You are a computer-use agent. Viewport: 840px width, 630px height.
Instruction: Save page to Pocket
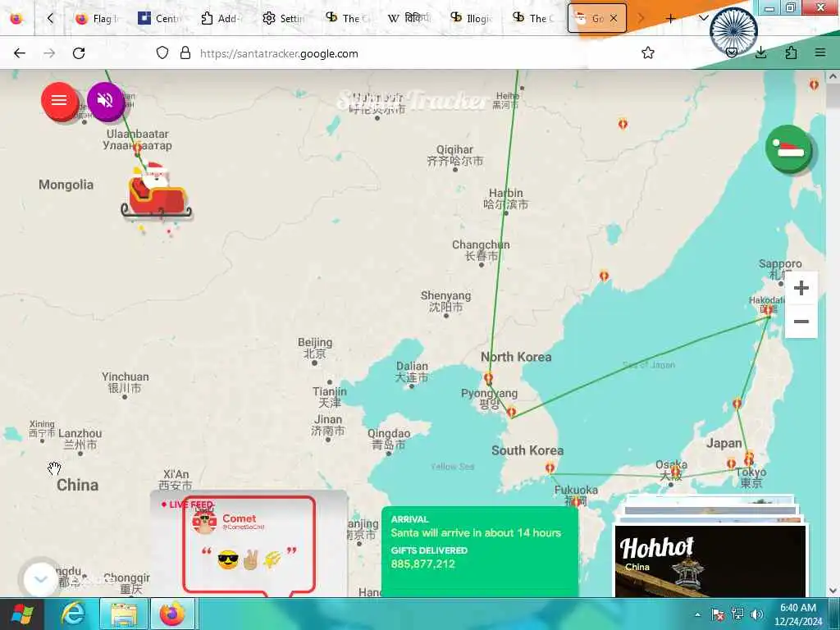click(731, 53)
